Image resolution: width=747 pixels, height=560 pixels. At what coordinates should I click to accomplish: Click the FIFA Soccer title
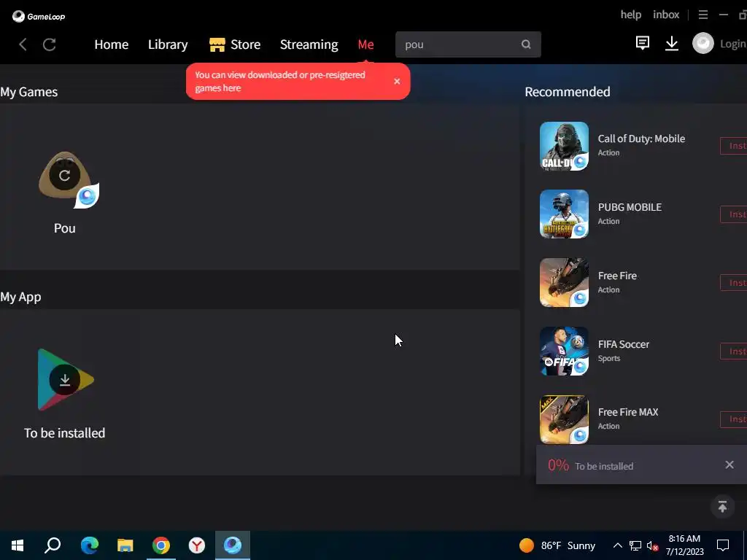(623, 344)
